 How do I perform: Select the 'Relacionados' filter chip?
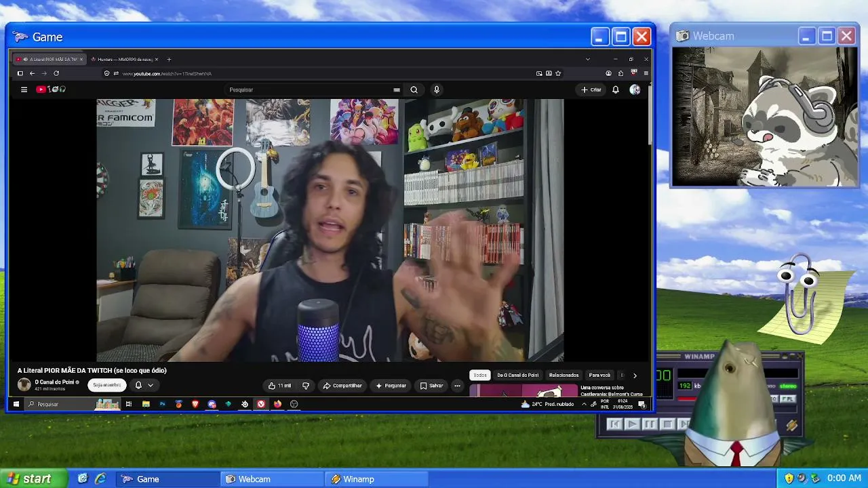pos(564,375)
